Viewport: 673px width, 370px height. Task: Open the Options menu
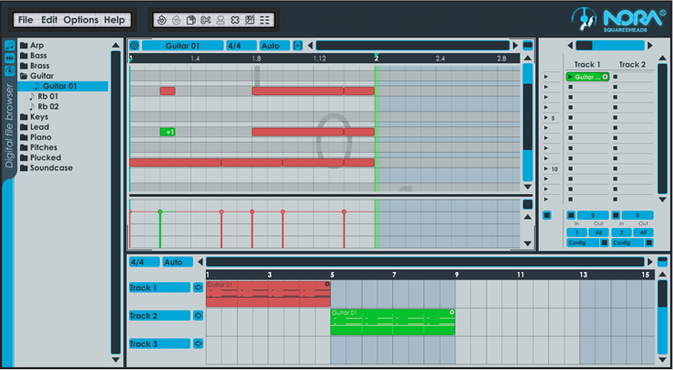(x=81, y=20)
